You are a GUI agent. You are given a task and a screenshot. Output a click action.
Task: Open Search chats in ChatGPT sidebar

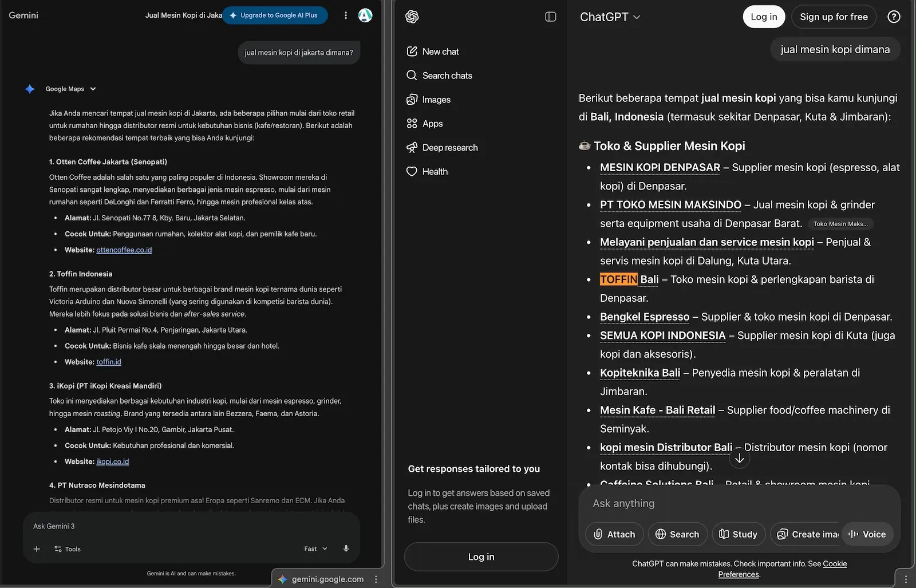447,75
